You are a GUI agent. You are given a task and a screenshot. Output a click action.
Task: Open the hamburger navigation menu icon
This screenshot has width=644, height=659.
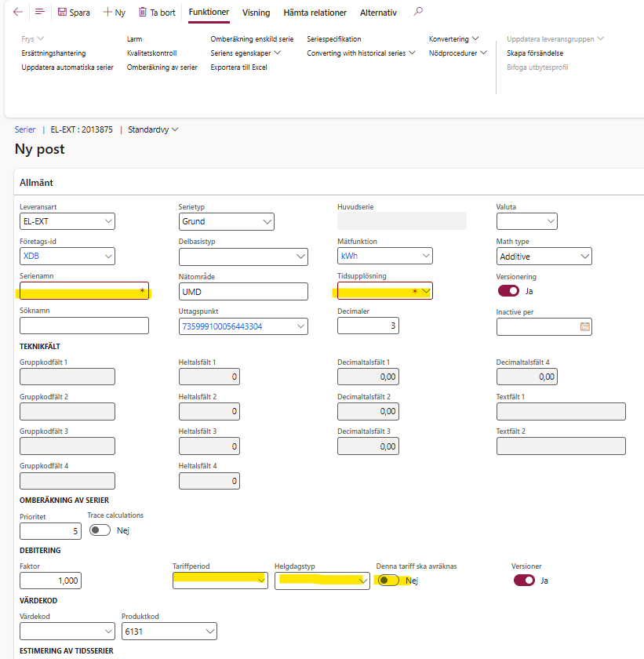tap(40, 13)
